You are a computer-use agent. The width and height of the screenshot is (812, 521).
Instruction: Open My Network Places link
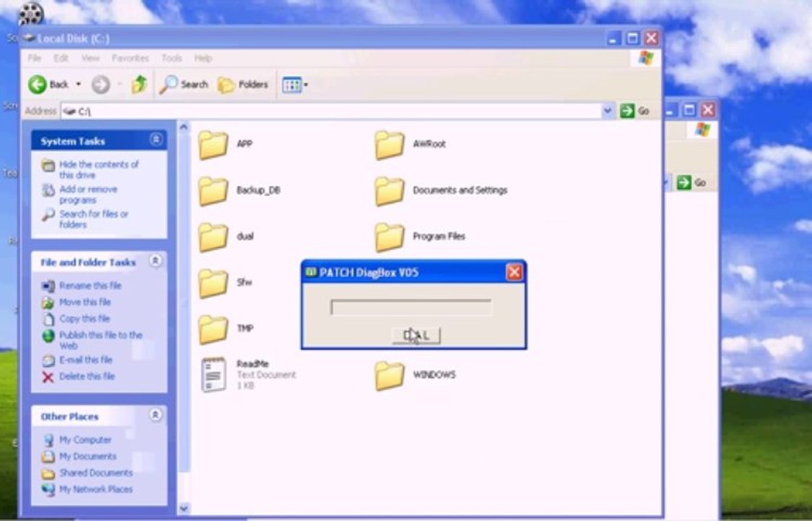tap(95, 489)
